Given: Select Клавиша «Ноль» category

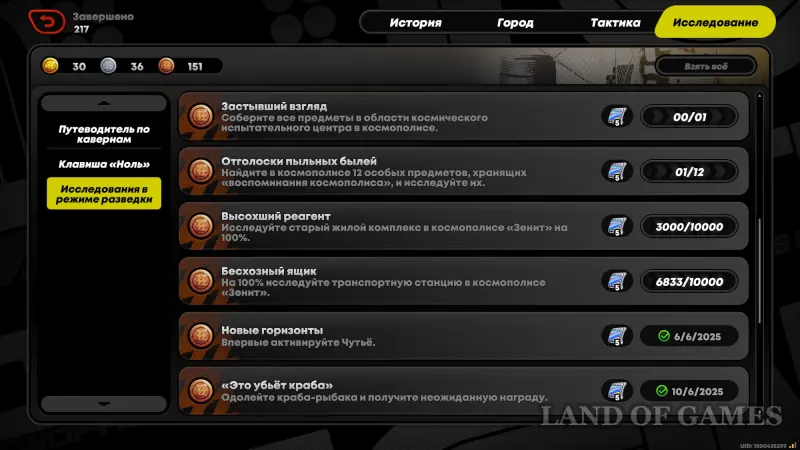Looking at the screenshot, I should (104, 164).
